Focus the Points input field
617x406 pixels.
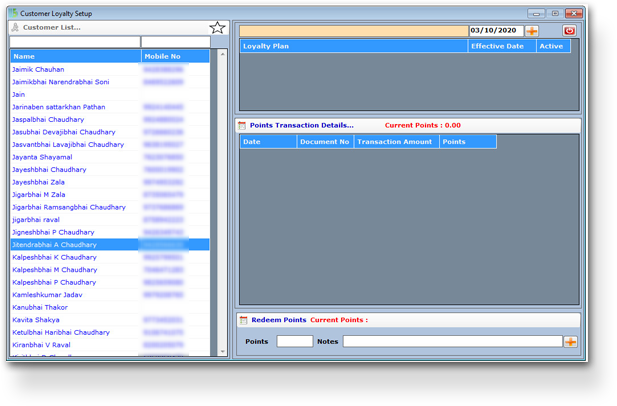tap(294, 342)
